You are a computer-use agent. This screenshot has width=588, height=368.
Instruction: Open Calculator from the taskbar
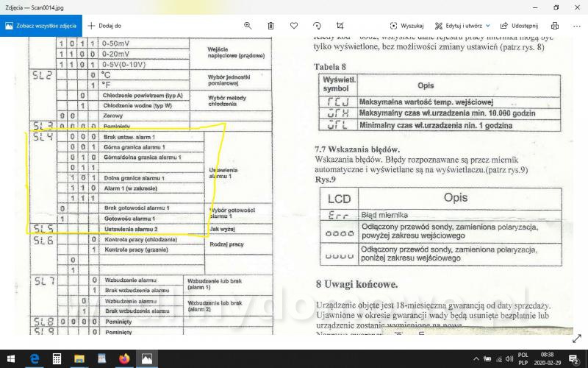tap(57, 359)
